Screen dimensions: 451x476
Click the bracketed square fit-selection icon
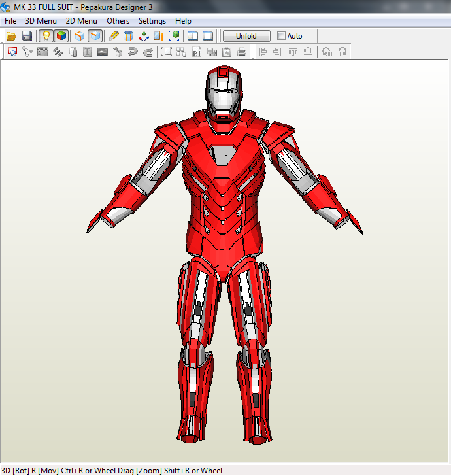click(x=166, y=52)
